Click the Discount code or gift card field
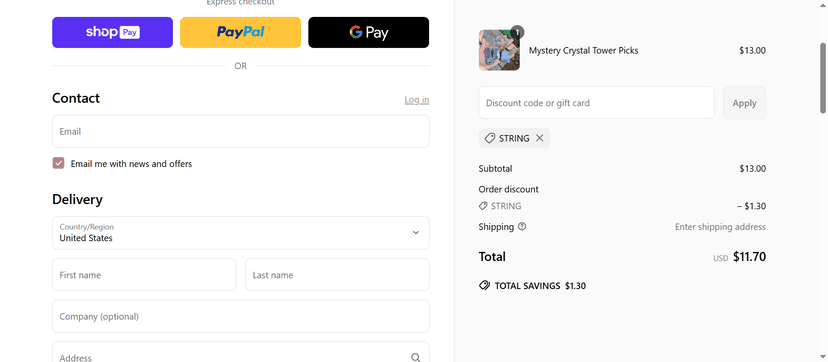Screen dimensions: 828x362 coord(597,103)
